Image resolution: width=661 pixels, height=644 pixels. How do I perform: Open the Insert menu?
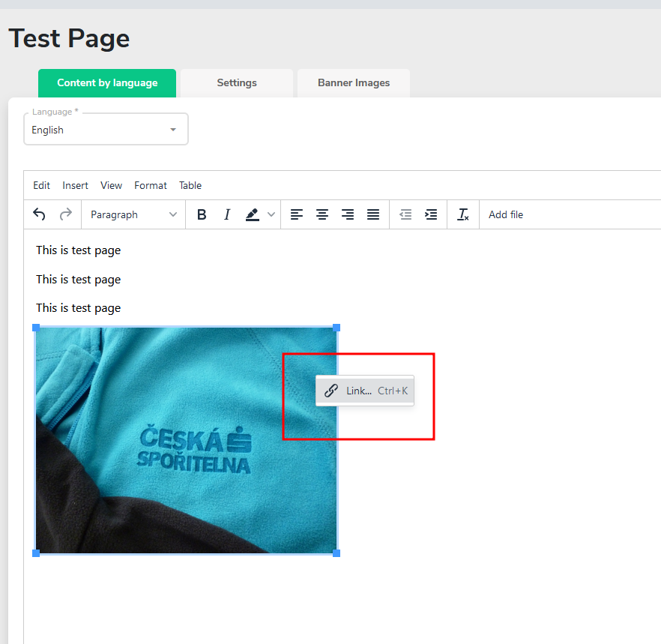(75, 186)
